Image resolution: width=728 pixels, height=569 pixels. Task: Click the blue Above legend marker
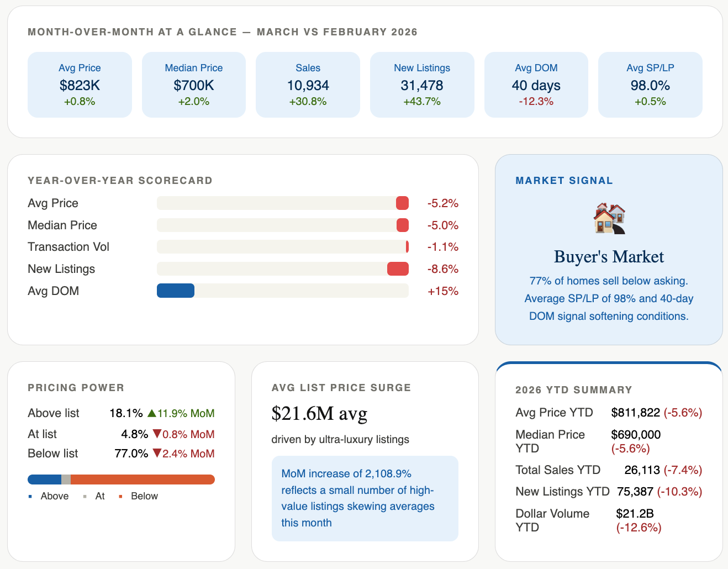30,497
